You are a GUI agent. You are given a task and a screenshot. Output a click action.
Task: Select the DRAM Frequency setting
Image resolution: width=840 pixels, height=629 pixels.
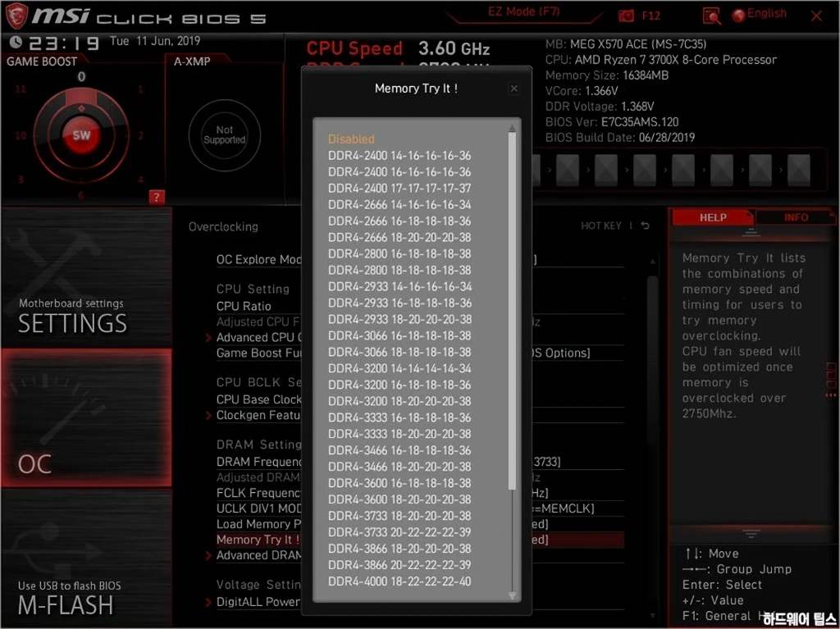pyautogui.click(x=259, y=462)
